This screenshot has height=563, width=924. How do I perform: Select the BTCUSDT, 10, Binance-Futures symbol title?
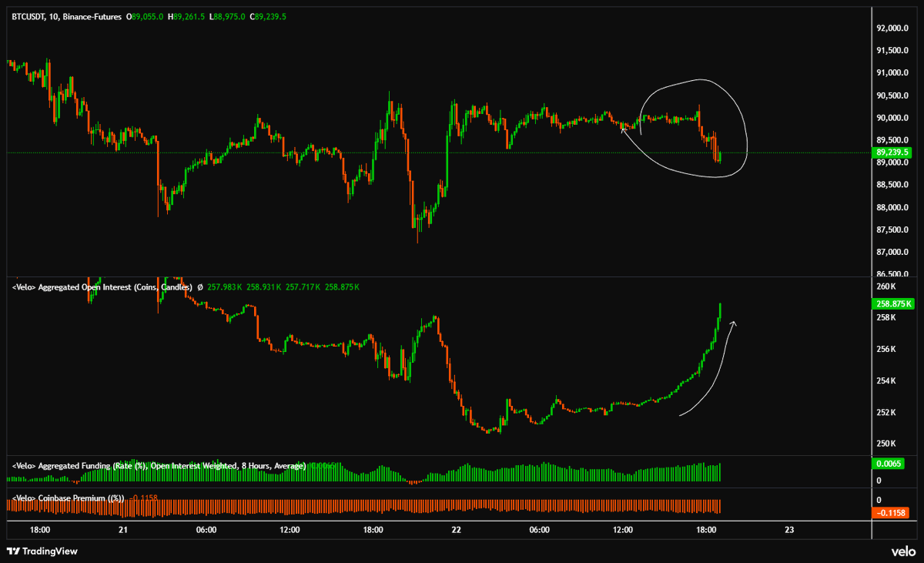[x=67, y=15]
